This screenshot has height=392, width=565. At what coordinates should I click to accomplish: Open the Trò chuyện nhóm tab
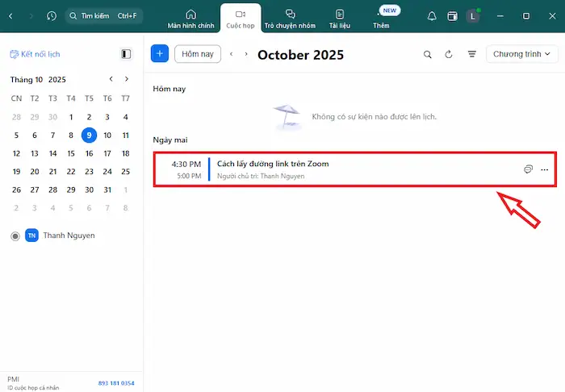tap(290, 19)
